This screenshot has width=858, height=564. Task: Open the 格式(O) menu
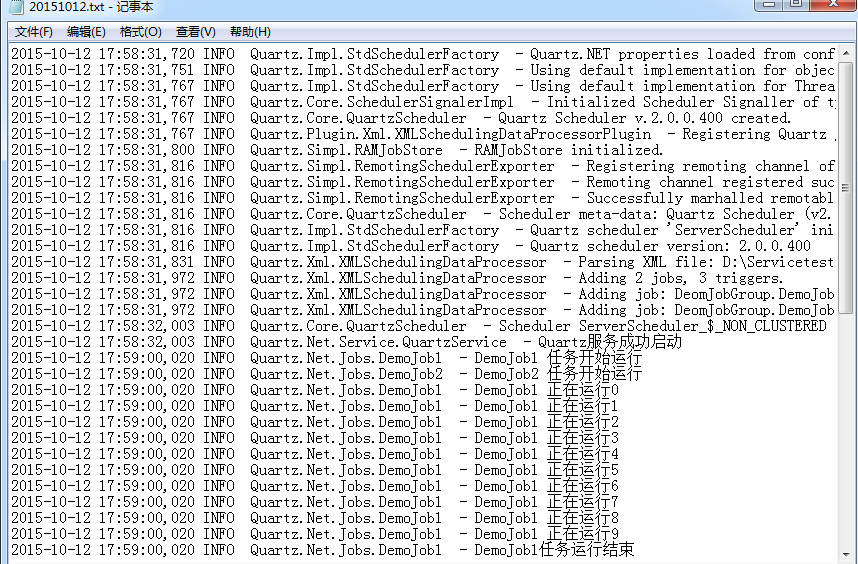click(141, 32)
